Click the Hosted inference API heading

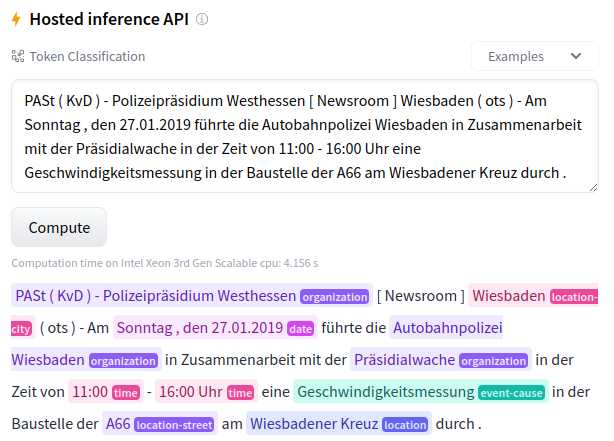coord(109,19)
